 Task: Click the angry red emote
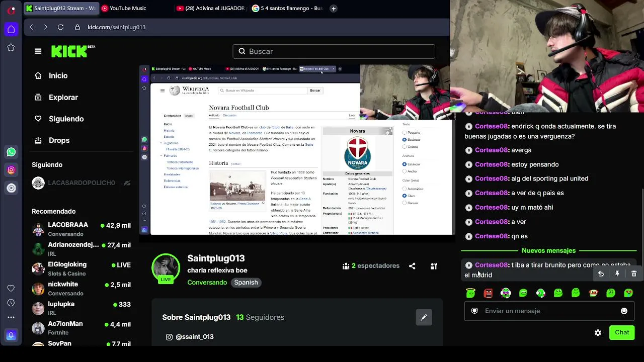(488, 293)
